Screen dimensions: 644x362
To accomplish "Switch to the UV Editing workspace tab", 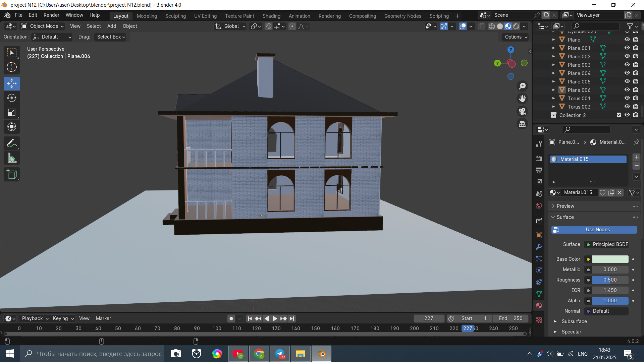I will tap(205, 16).
